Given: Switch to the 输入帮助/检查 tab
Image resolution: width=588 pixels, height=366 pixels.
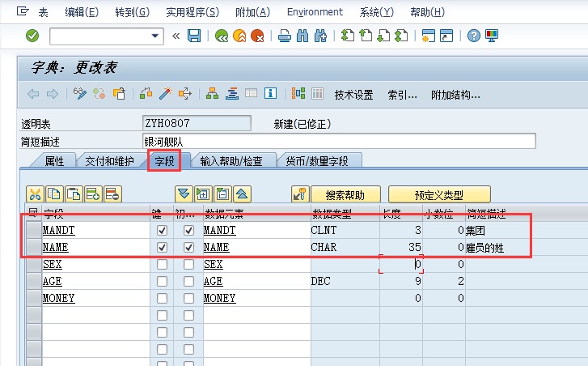Looking at the screenshot, I should [231, 161].
